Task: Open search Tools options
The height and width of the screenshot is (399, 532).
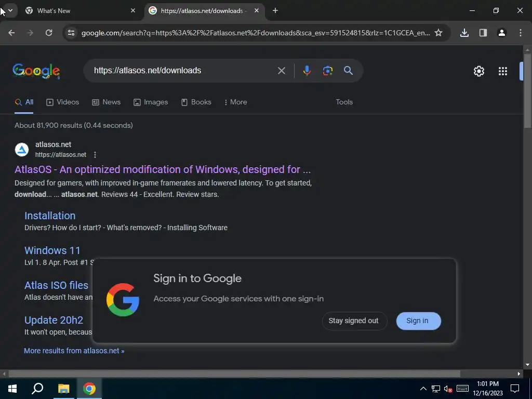Action: pos(344,102)
